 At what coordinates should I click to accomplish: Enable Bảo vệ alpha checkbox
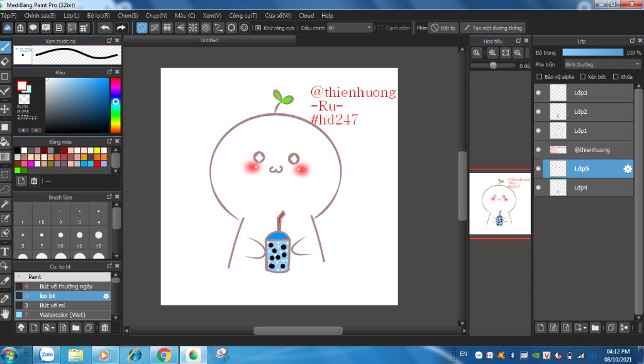[x=539, y=76]
